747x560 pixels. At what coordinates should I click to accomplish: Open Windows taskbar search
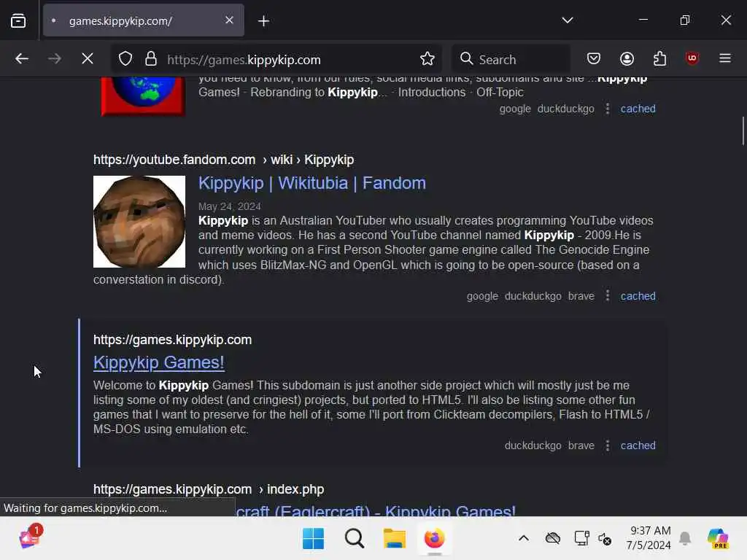point(354,539)
